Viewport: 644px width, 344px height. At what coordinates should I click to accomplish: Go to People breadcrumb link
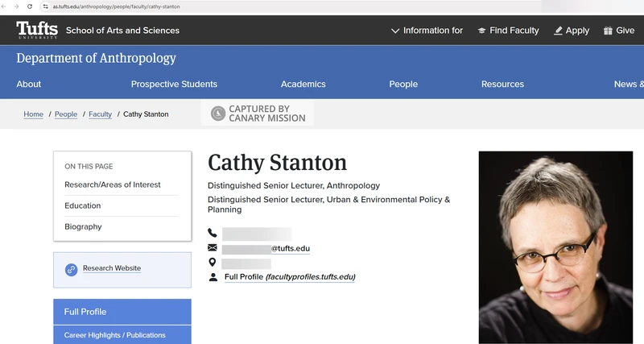pyautogui.click(x=66, y=114)
